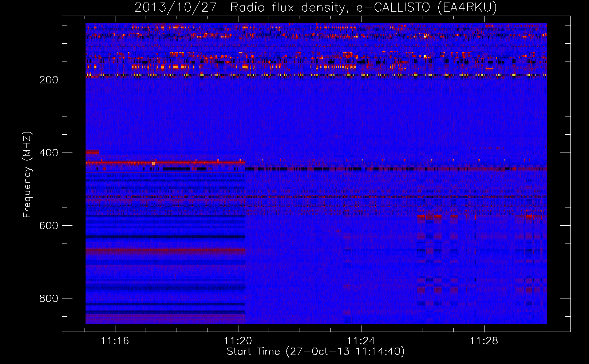Select the 11:20 time tick label
Image resolution: width=589 pixels, height=364 pixels.
238,341
